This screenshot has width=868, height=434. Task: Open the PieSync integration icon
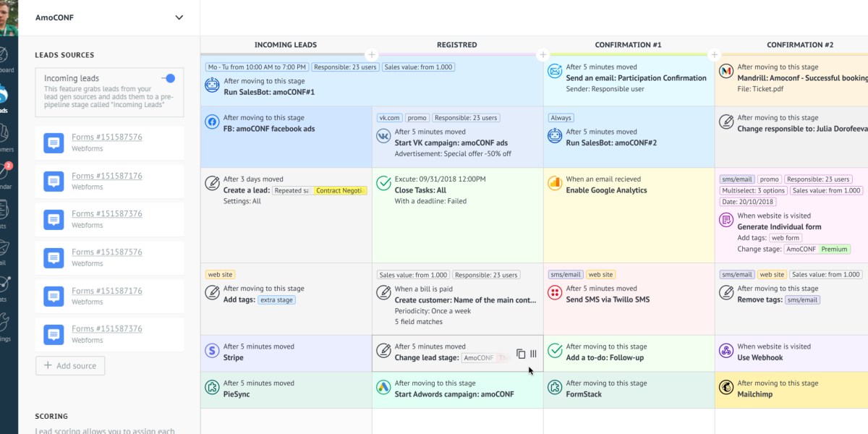coord(212,388)
